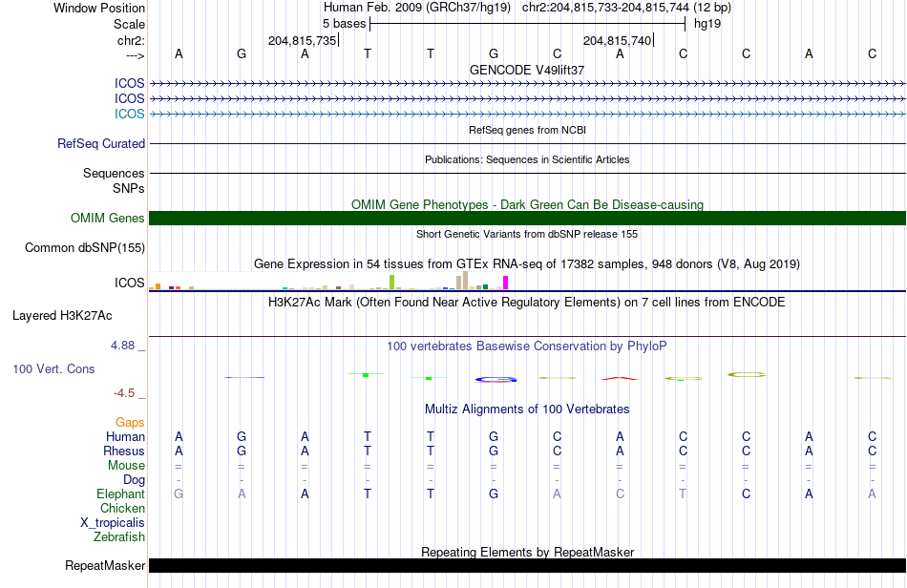
Task: Click the 100 Vert. Cons label
Action: [53, 368]
